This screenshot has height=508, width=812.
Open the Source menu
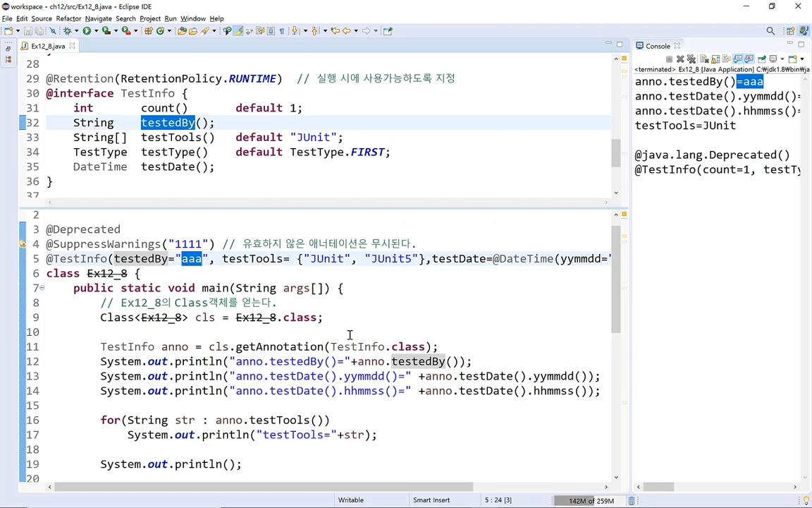[x=42, y=18]
